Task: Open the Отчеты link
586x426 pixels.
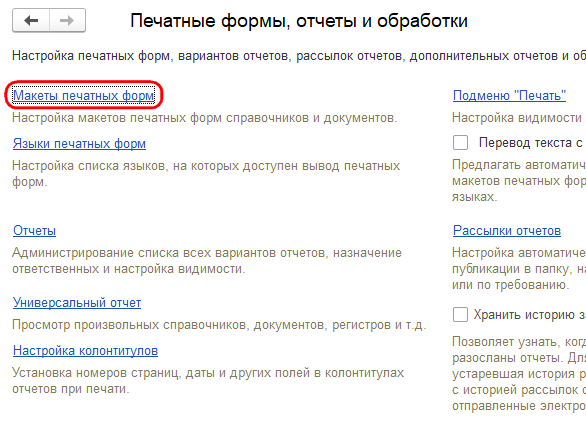Action: click(34, 231)
